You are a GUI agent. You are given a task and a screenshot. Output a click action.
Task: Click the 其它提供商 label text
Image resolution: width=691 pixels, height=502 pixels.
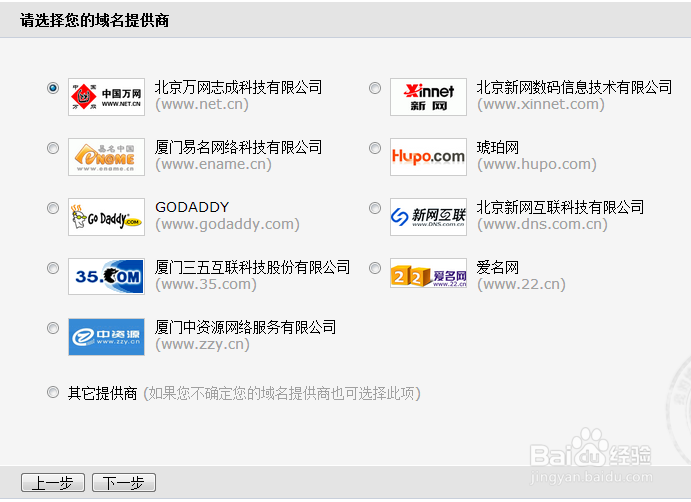pos(103,393)
